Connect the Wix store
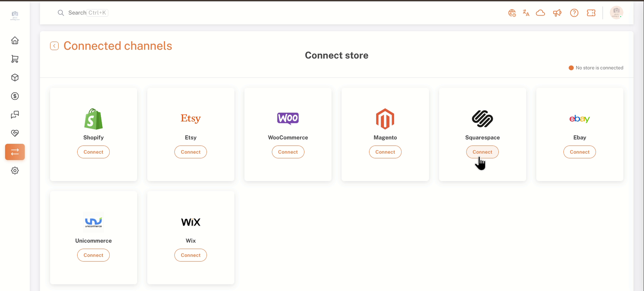 (191, 255)
